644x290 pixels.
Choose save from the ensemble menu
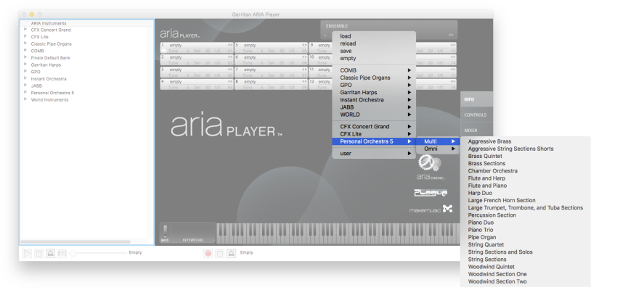coord(374,51)
